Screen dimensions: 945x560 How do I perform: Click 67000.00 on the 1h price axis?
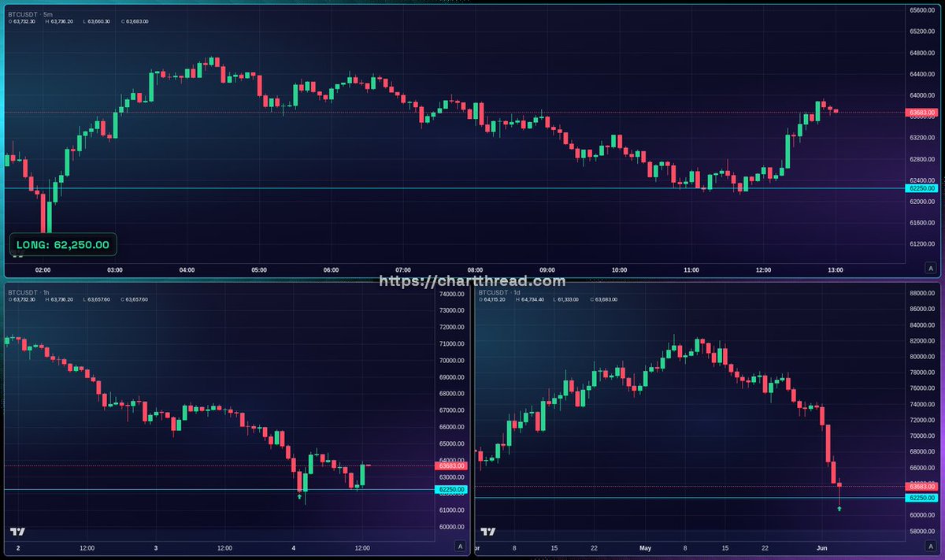pyautogui.click(x=451, y=410)
